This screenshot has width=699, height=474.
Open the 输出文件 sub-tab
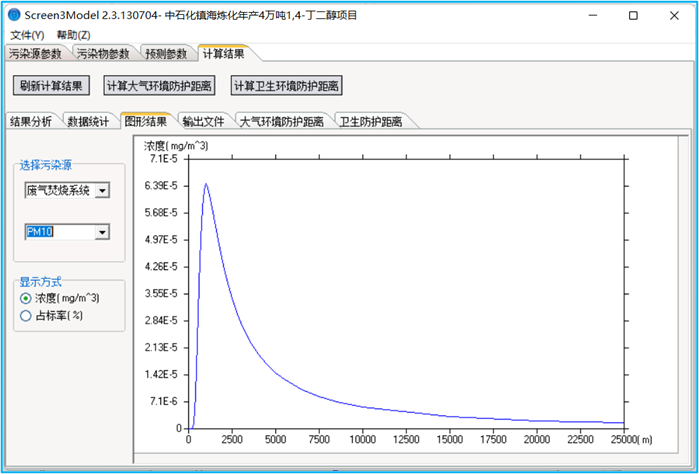[203, 121]
